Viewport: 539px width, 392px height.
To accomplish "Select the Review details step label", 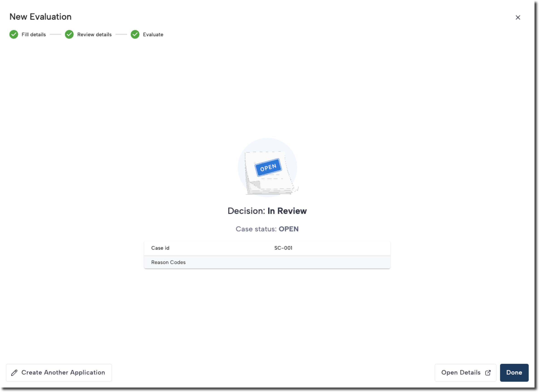I will click(94, 35).
